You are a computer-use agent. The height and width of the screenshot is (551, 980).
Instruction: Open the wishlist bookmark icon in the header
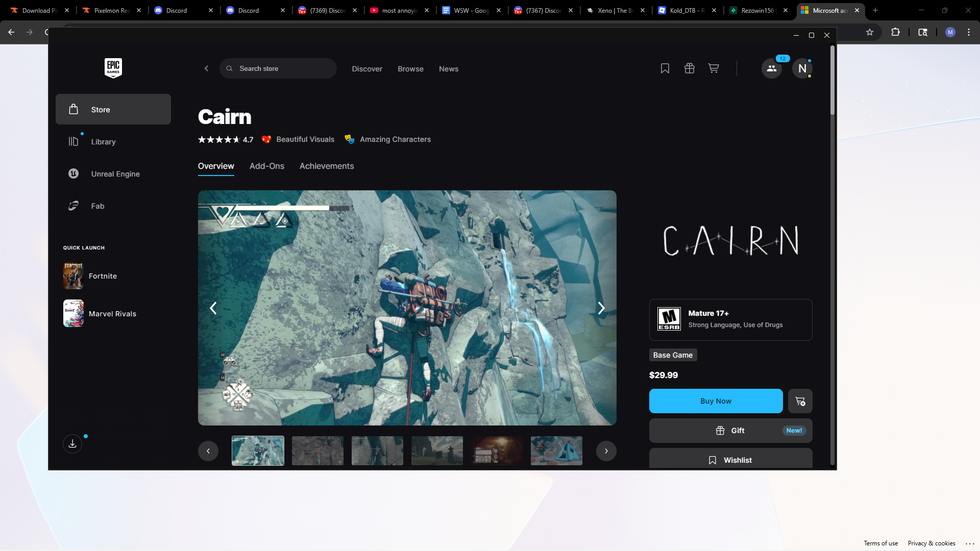(665, 68)
